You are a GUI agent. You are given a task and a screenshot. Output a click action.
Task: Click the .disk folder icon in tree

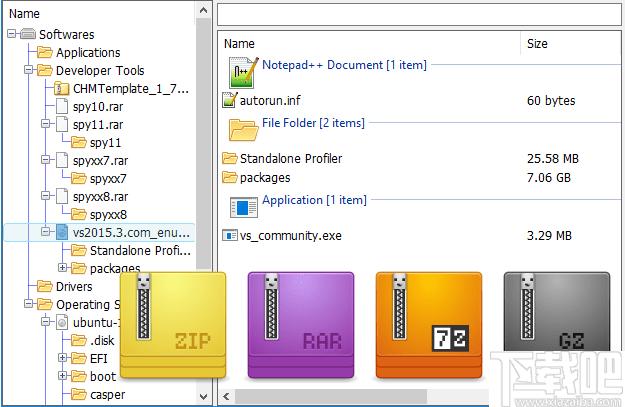coord(79,340)
